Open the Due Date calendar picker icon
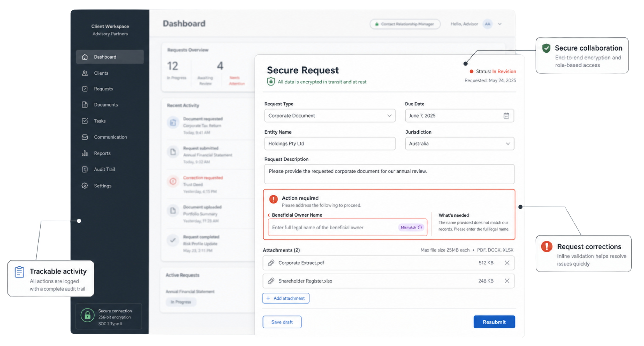The width and height of the screenshot is (644, 346). click(506, 116)
